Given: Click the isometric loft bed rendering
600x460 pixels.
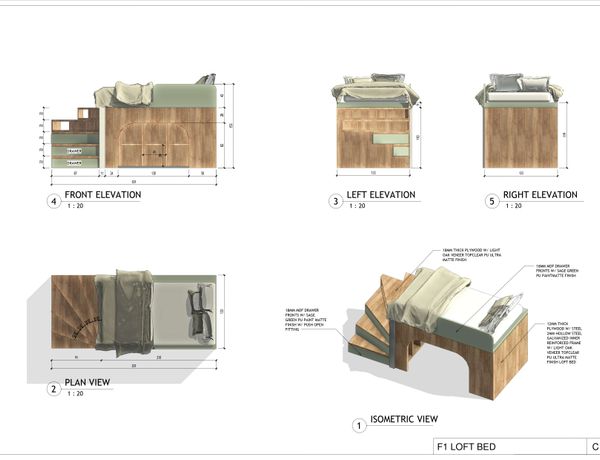Looking at the screenshot, I should coord(438,333).
